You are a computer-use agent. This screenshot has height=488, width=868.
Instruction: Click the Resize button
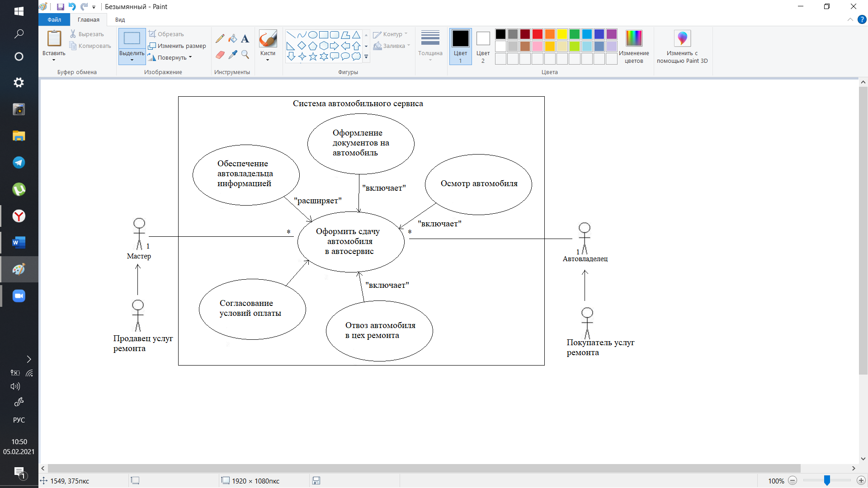(x=177, y=46)
